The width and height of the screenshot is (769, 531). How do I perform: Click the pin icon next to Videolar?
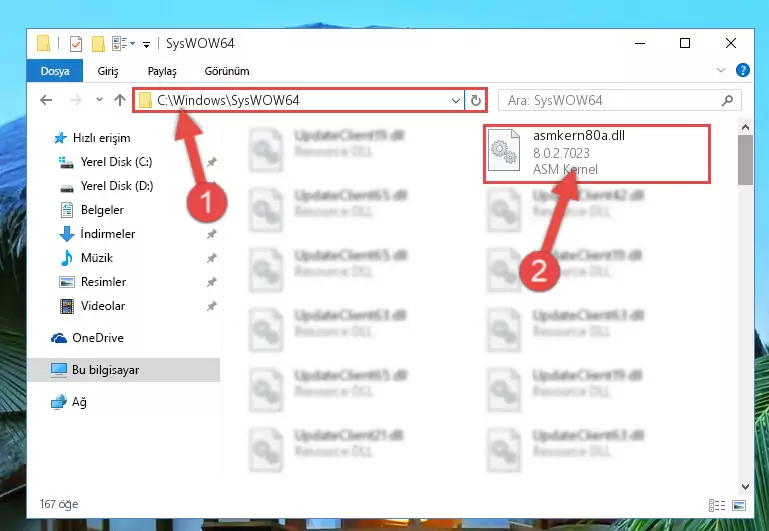pos(211,306)
